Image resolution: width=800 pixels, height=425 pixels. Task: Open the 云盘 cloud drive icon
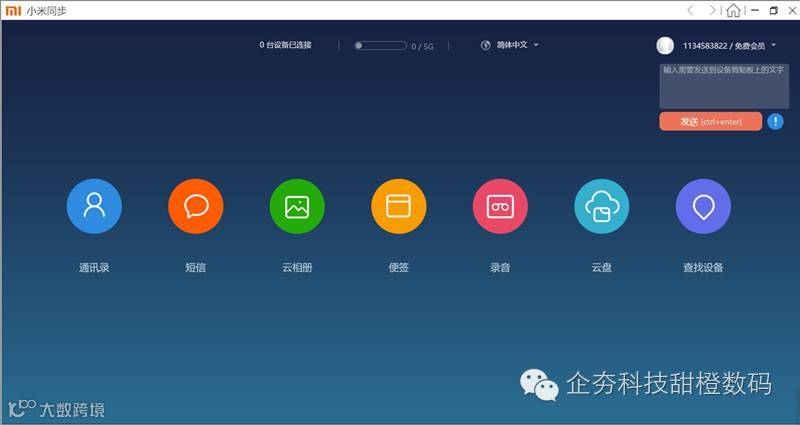[x=602, y=206]
